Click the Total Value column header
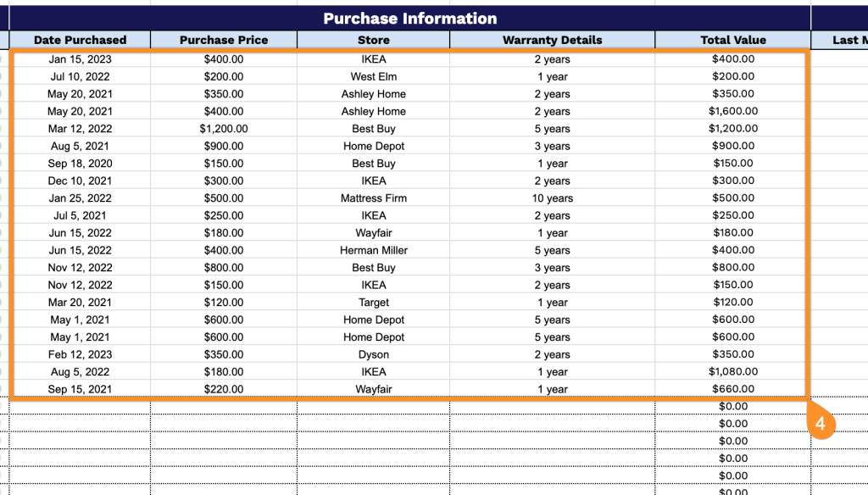The image size is (868, 495). click(733, 40)
